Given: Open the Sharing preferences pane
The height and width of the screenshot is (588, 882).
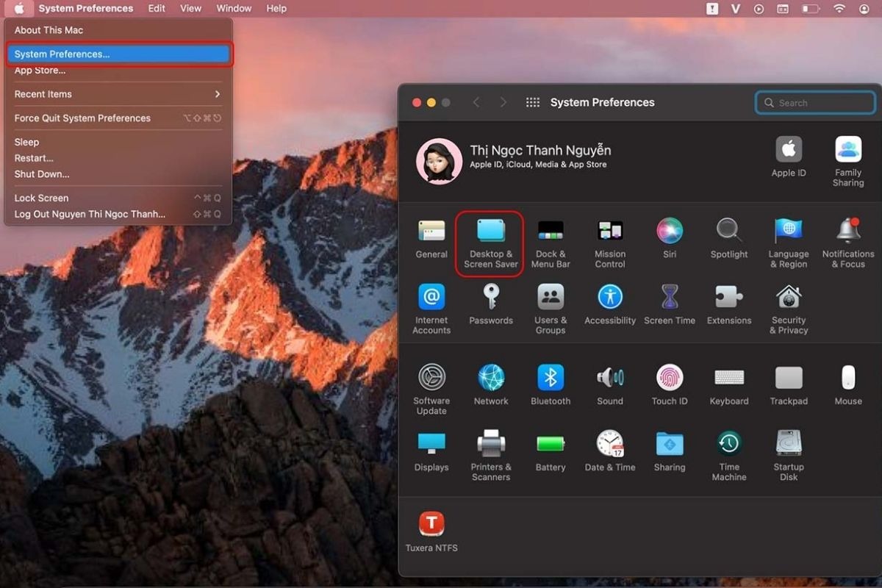Looking at the screenshot, I should (x=670, y=452).
